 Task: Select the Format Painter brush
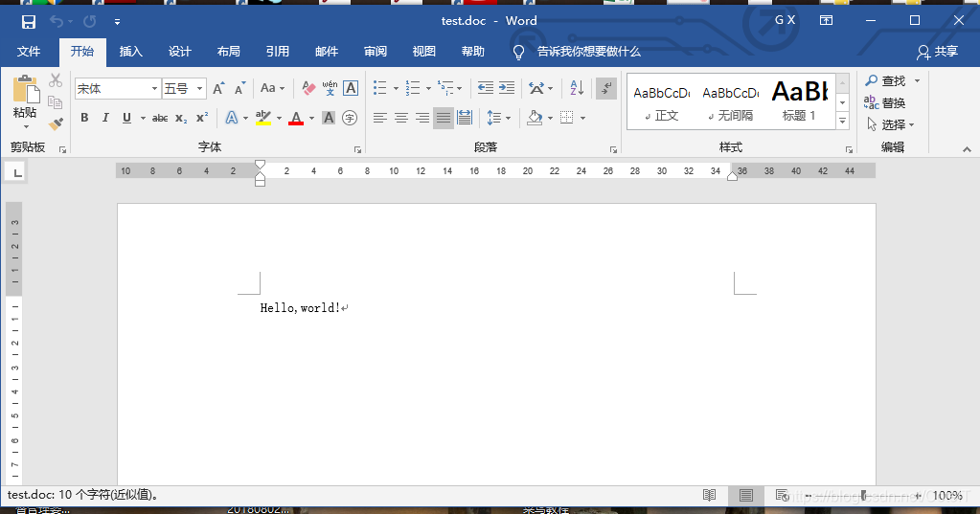pos(56,124)
